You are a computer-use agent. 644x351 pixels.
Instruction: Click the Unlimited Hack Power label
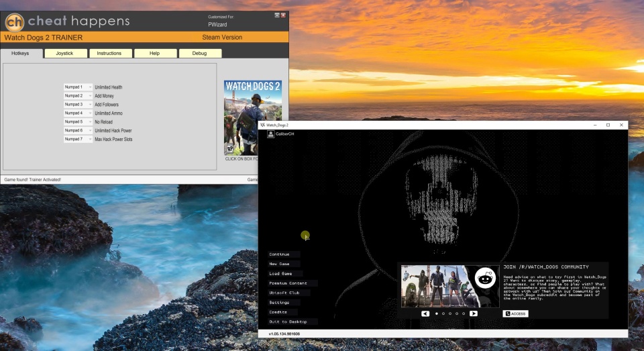[113, 130]
